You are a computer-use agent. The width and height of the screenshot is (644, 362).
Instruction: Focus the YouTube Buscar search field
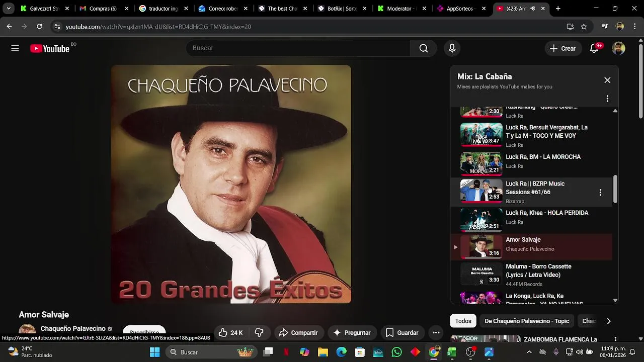pyautogui.click(x=298, y=48)
